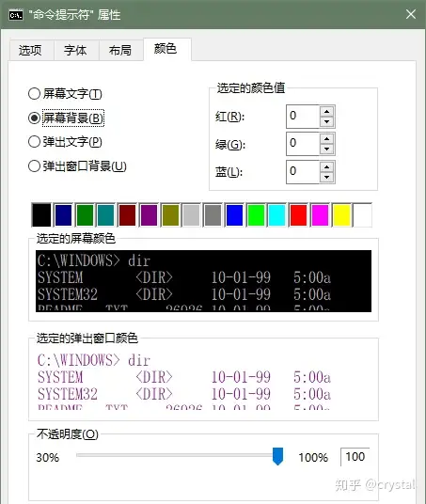The image size is (426, 504).
Task: Pick the cyan color swatch
Action: click(x=276, y=214)
